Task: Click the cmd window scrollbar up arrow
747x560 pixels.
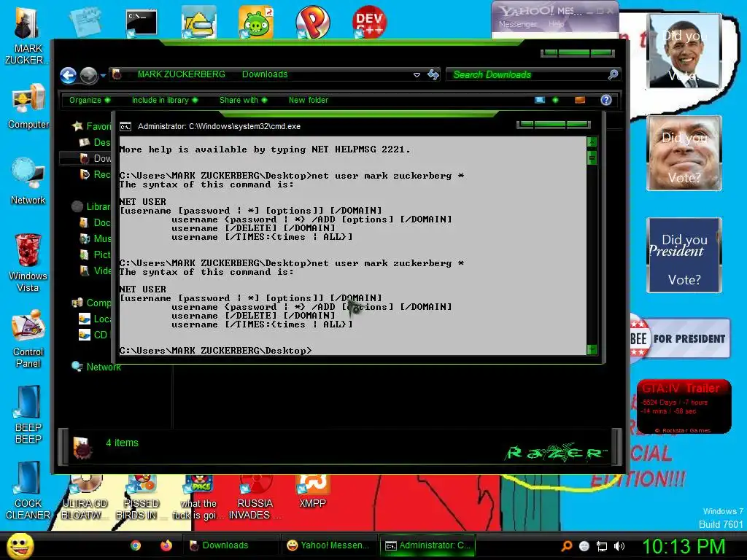Action: pos(592,142)
